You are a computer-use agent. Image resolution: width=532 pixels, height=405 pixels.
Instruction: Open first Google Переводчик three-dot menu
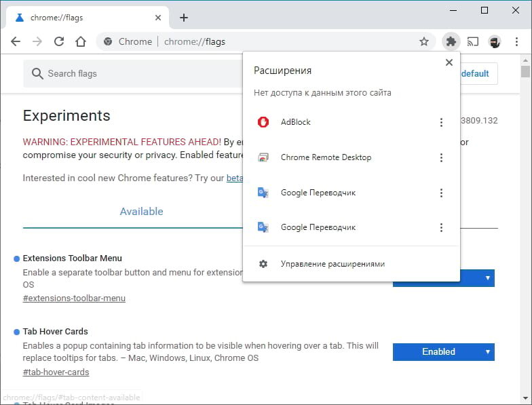[441, 193]
